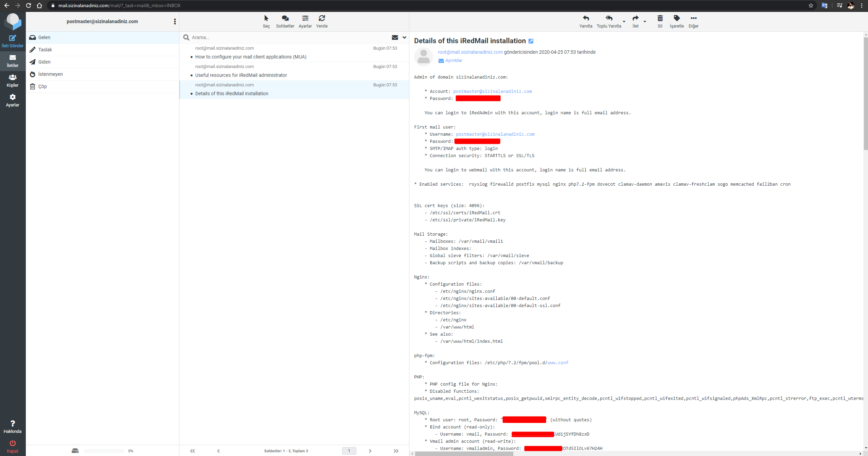The height and width of the screenshot is (456, 868).
Task: Go to next page of list
Action: [370, 451]
